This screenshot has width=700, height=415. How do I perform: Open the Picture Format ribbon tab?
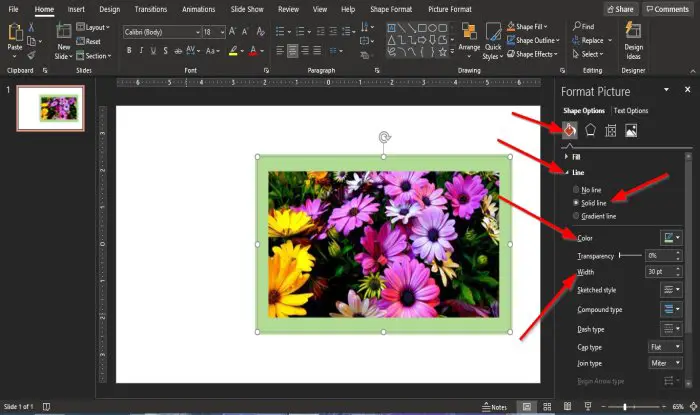pos(450,9)
